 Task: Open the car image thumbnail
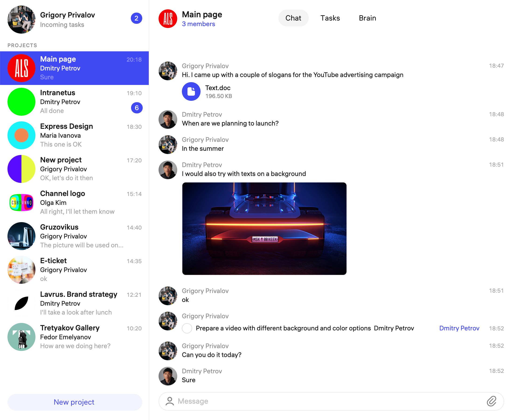(x=264, y=228)
